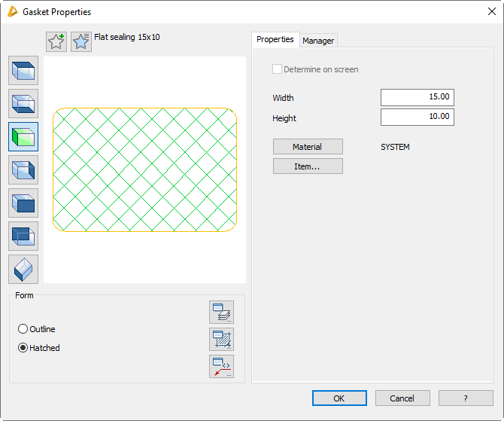Click the red arrow leader settings icon
Image resolution: width=504 pixels, height=421 pixels.
pos(222,366)
